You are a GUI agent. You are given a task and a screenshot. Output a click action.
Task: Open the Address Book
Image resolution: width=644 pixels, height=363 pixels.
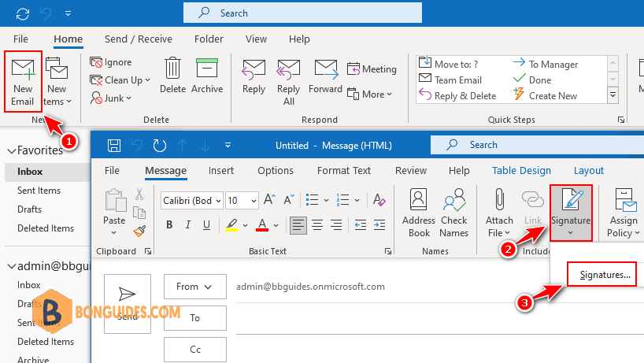(x=419, y=213)
